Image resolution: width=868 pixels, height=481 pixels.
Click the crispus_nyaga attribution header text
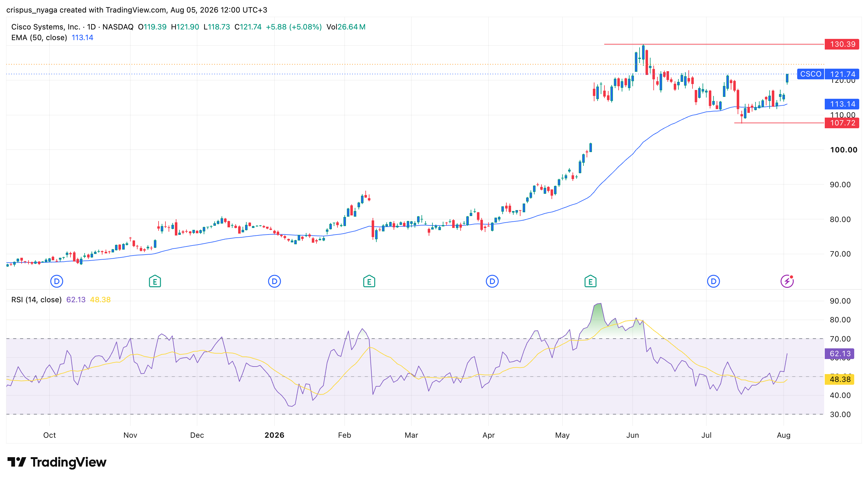point(137,10)
